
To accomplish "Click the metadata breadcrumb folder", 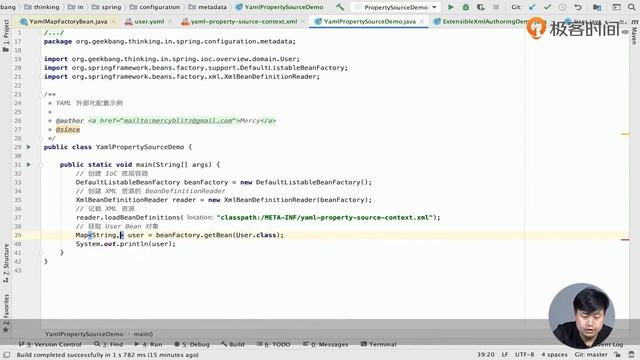I will pyautogui.click(x=208, y=7).
